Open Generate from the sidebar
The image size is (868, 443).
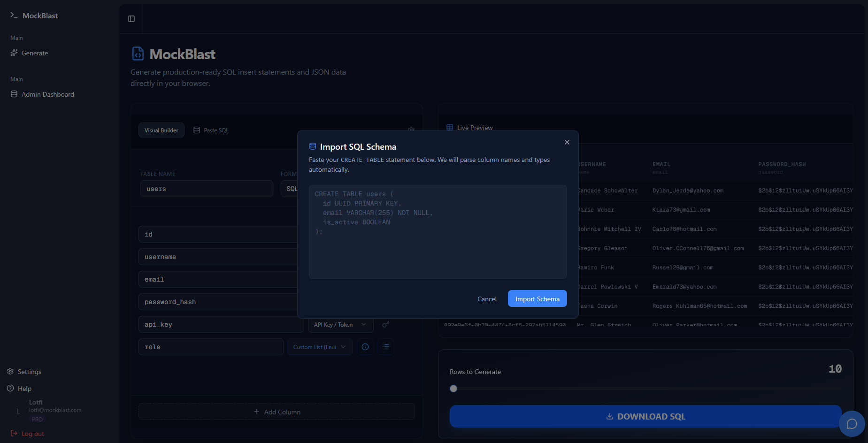coord(35,53)
